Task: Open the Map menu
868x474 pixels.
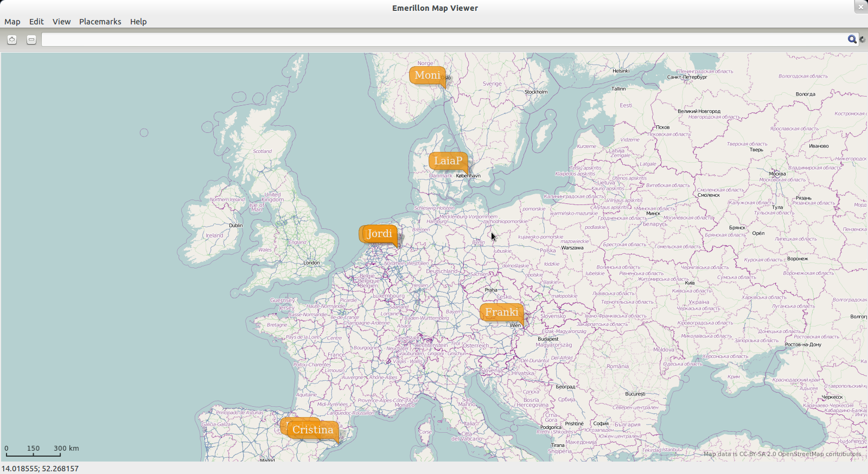Action: tap(12, 22)
